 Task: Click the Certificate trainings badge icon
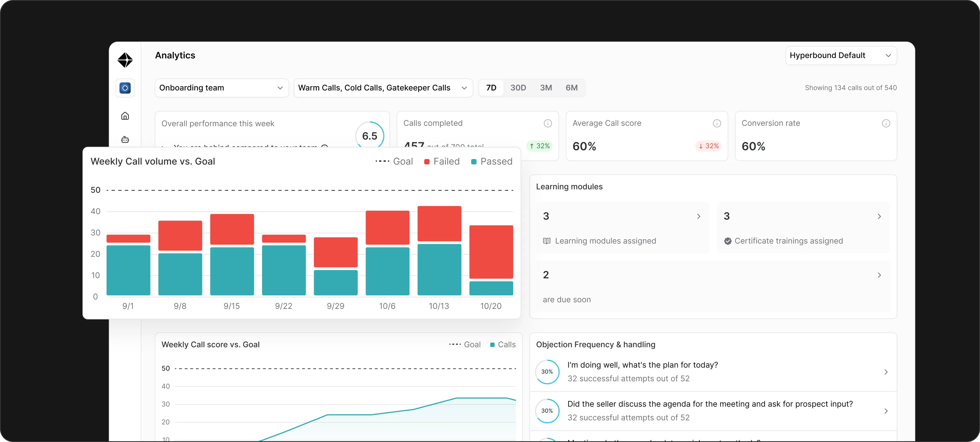point(727,241)
